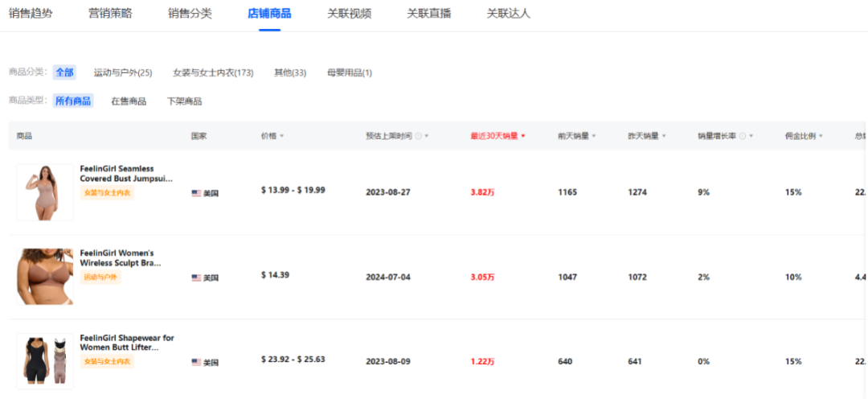
Task: Click the 3.82万 sales value
Action: (483, 192)
